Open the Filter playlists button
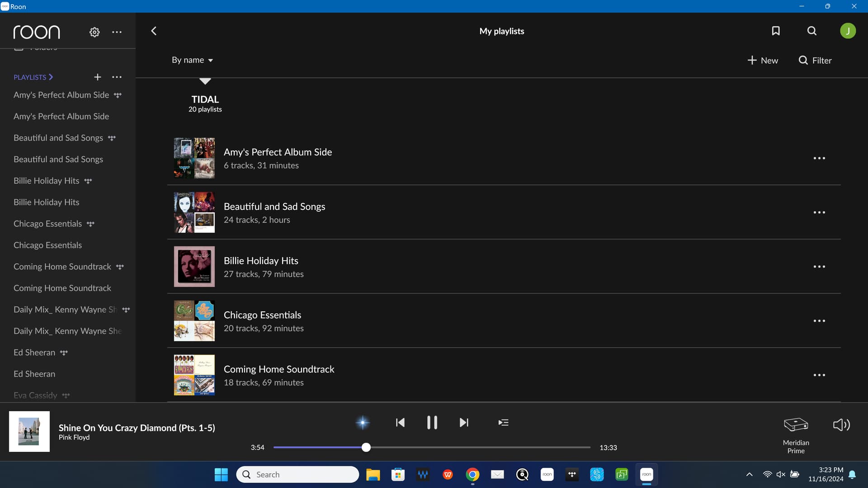This screenshot has width=868, height=488. click(x=815, y=60)
